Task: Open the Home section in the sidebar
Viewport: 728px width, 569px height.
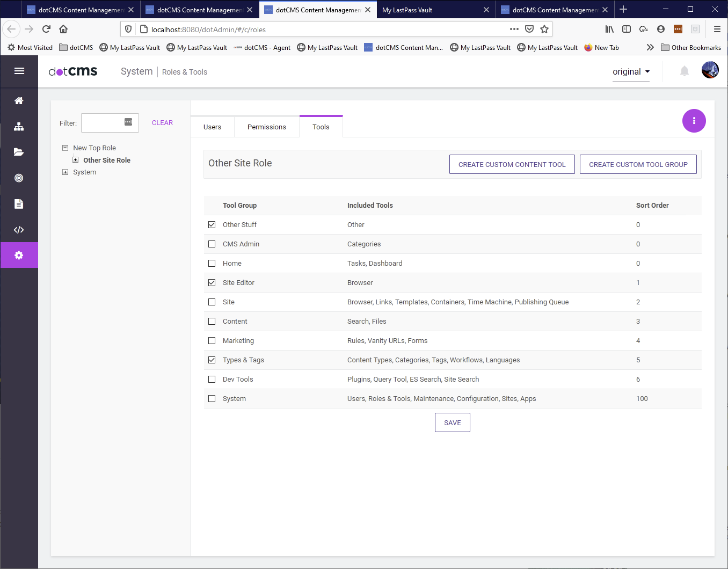Action: click(x=19, y=100)
